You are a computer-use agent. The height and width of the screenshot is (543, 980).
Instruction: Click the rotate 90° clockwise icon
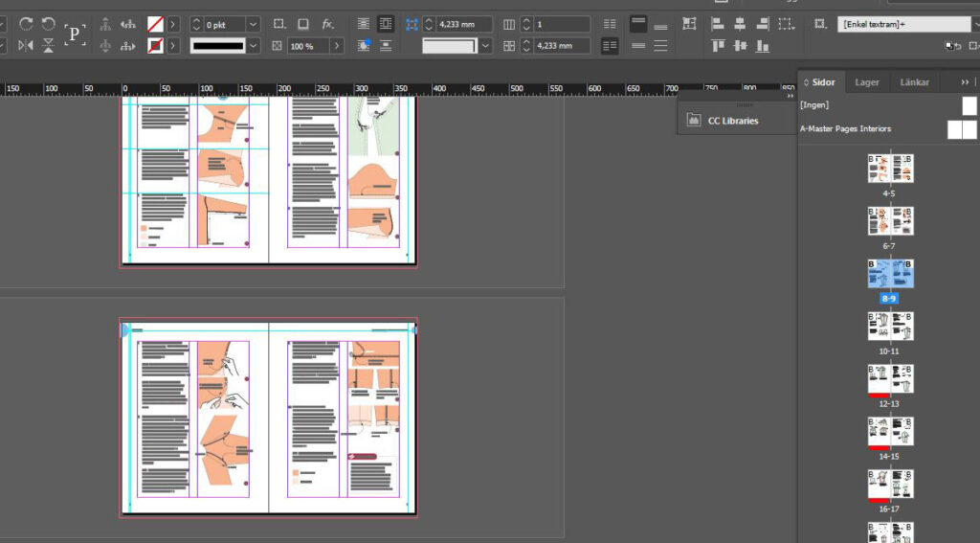26,24
